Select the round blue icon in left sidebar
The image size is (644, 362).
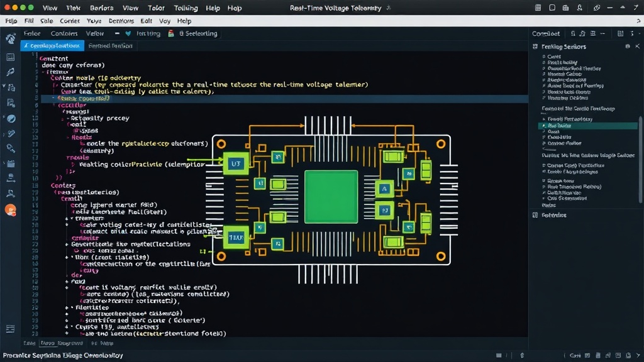click(11, 119)
